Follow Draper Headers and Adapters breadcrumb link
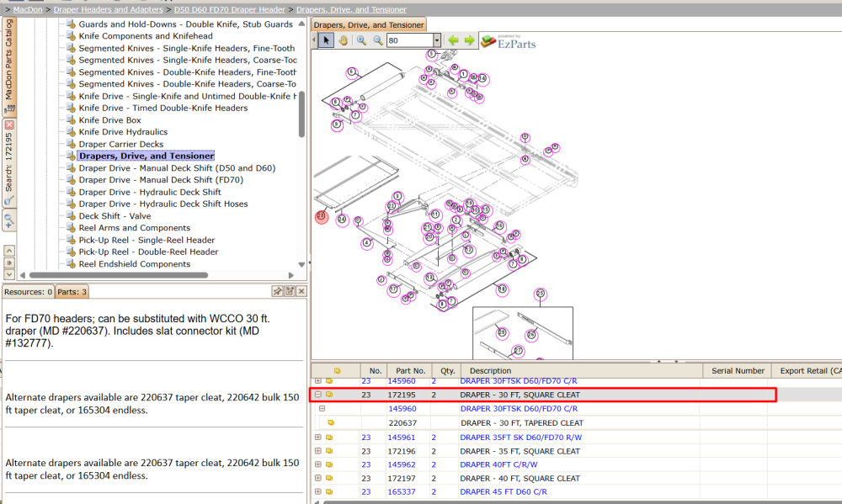Viewport: 842px width, 504px height. click(x=108, y=9)
